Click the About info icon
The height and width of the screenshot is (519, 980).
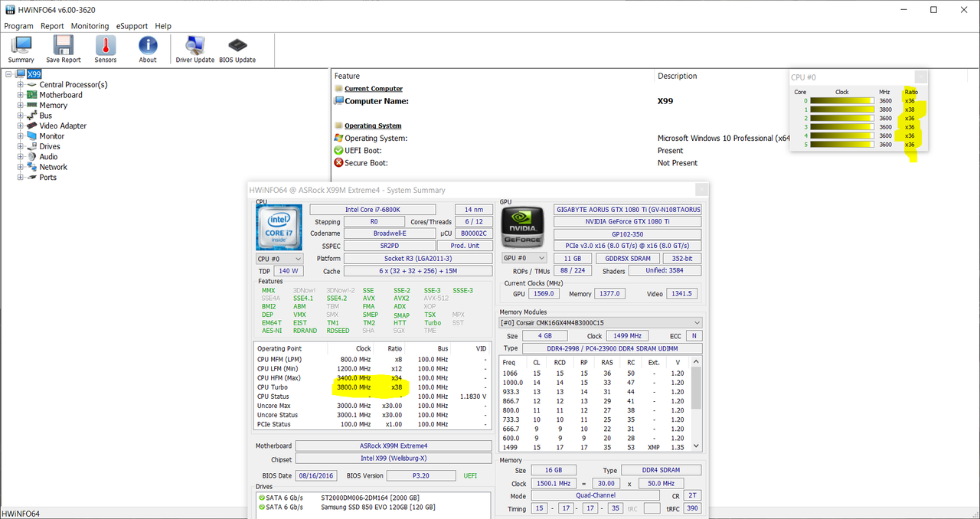click(x=148, y=50)
